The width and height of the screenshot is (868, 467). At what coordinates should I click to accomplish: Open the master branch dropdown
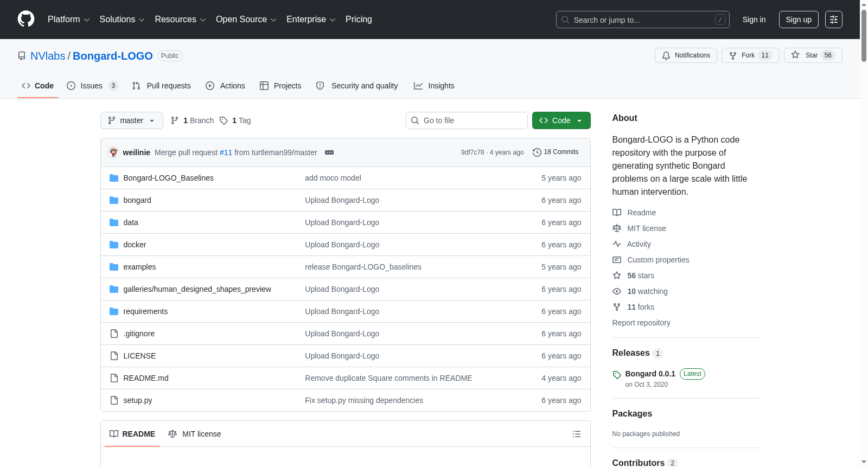(x=132, y=120)
